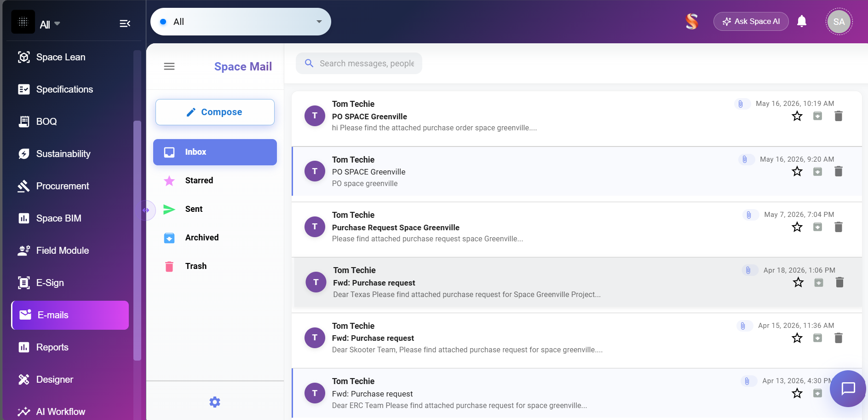Expand the All workspace selector in sidebar
This screenshot has width=868, height=420.
click(50, 24)
